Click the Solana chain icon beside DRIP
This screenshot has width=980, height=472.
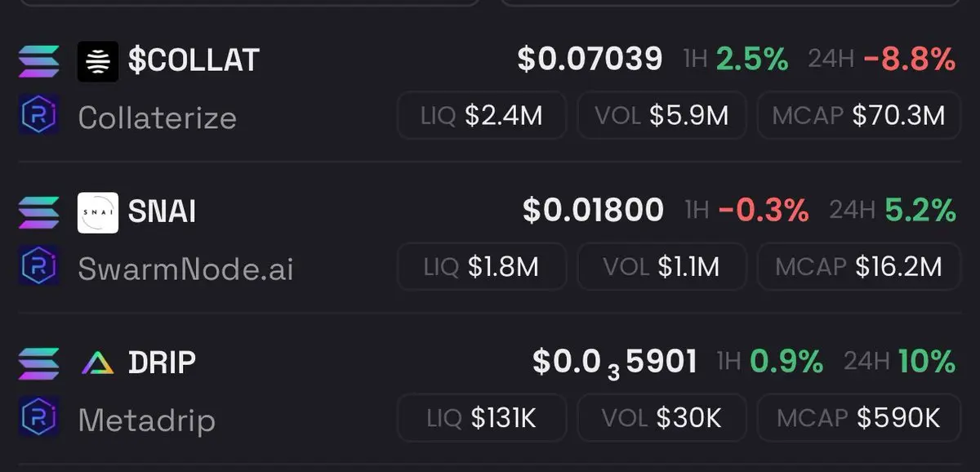38,364
